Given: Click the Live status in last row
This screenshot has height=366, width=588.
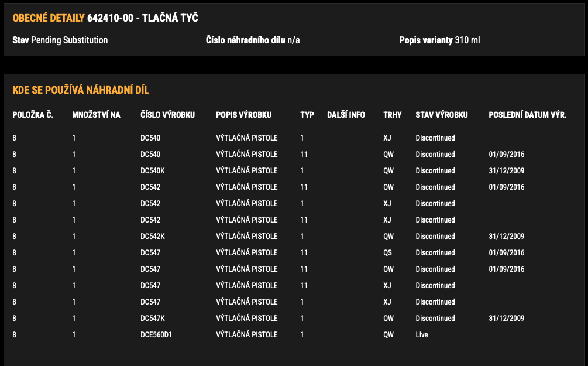Looking at the screenshot, I should (x=422, y=335).
